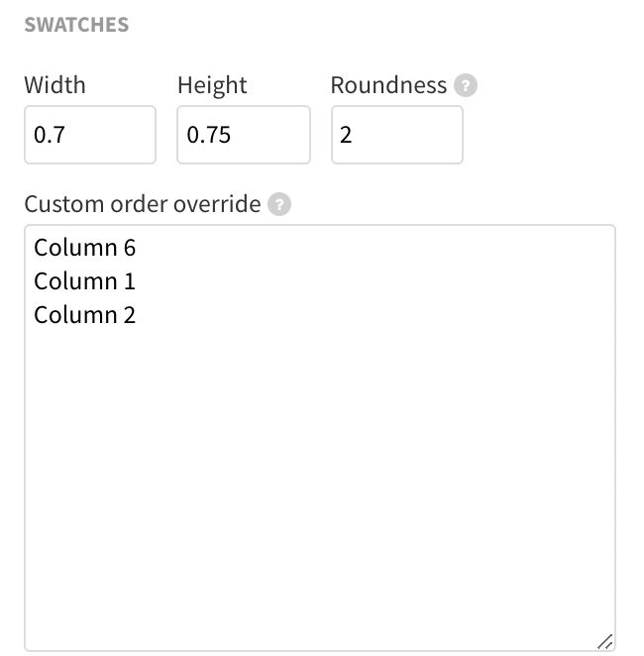Click the 0.7 value in Width

click(50, 135)
